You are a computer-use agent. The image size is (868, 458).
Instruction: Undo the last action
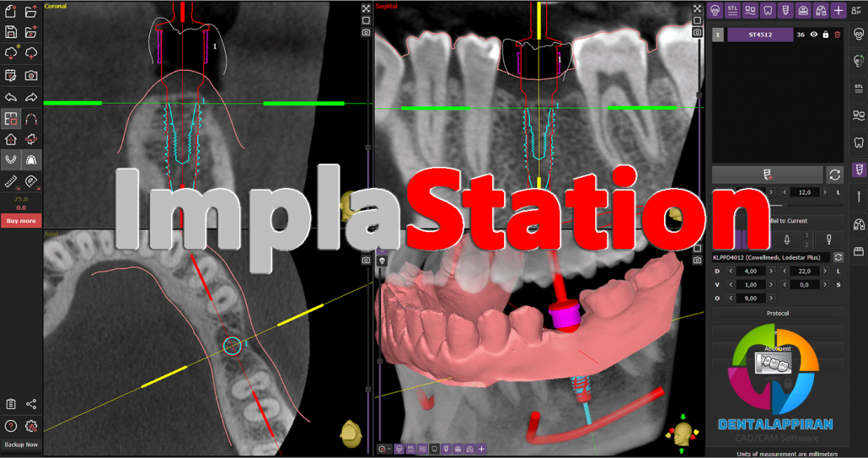(10, 97)
